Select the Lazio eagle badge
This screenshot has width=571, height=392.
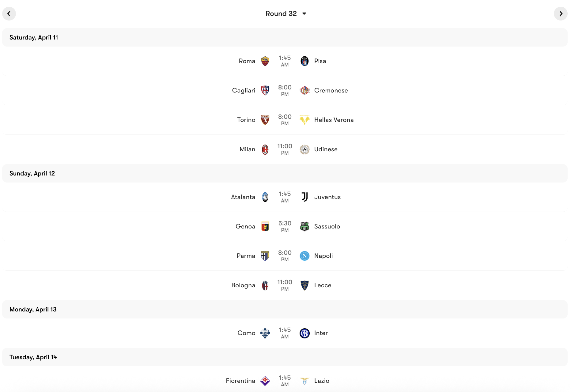[304, 381]
